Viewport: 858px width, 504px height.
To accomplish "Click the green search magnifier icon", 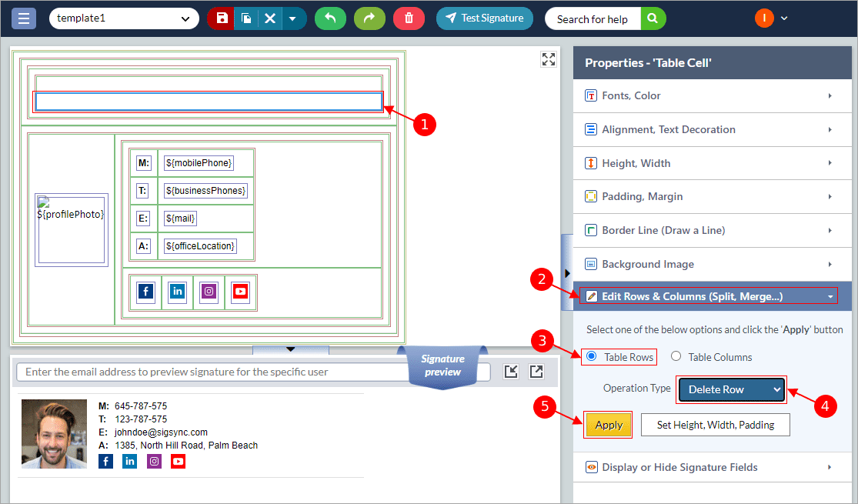I will [653, 18].
